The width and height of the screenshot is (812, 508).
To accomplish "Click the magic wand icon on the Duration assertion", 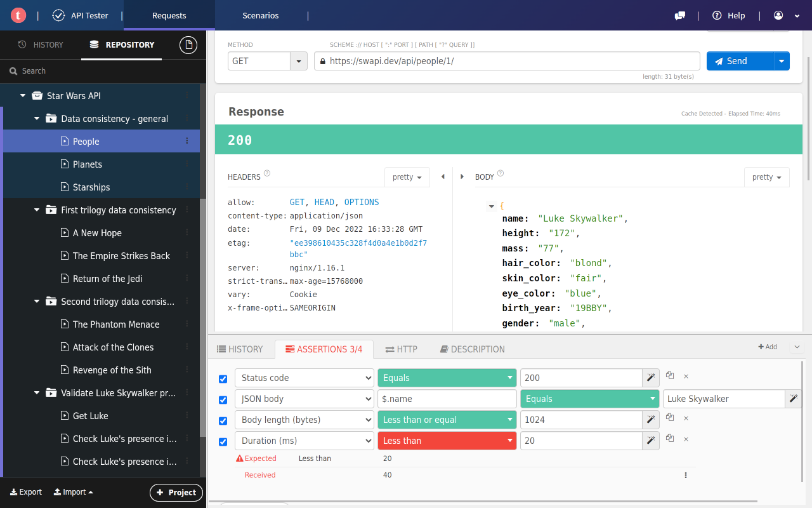I will click(x=650, y=440).
